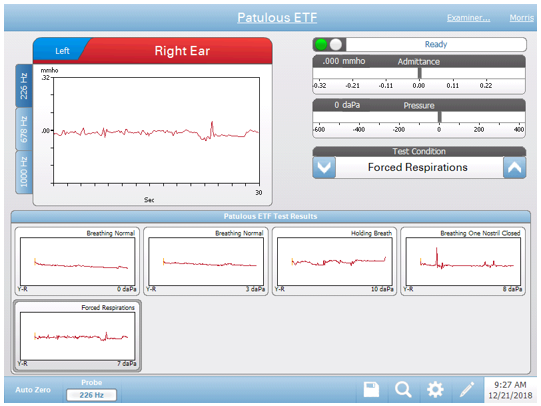Click the Pressure meter marker
Screen dimensions: 541x406
[440, 117]
